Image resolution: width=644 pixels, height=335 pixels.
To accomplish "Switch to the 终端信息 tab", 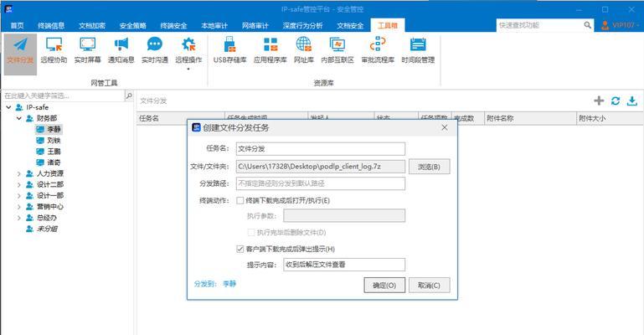I will click(51, 25).
